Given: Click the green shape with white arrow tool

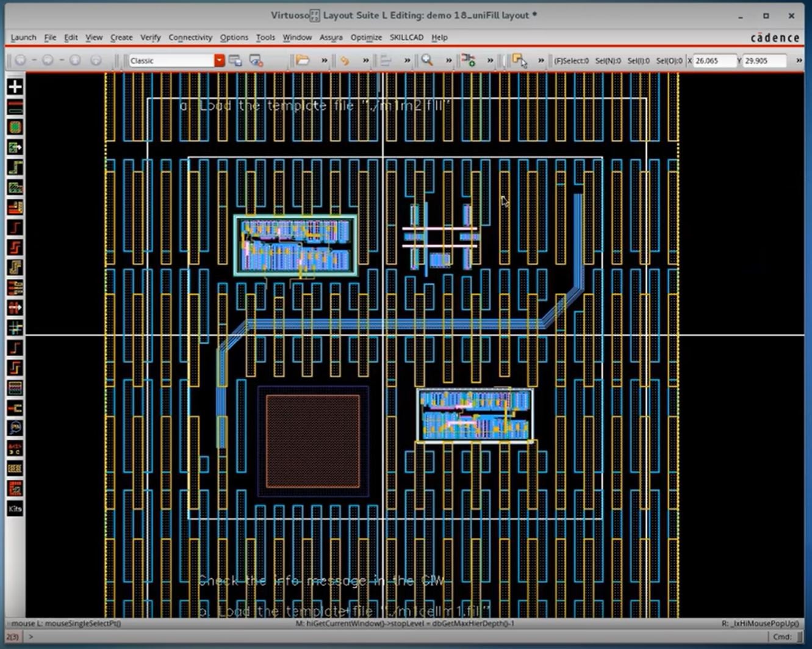Looking at the screenshot, I should tap(15, 147).
